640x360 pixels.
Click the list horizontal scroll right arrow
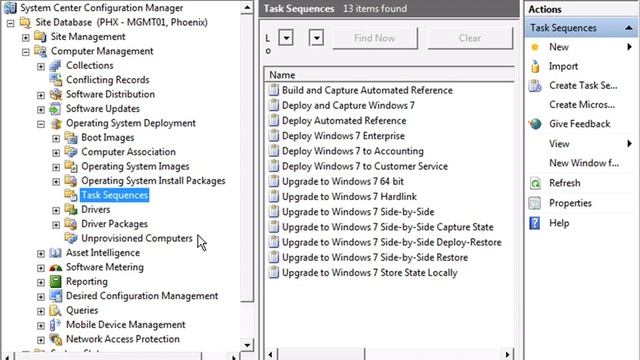click(x=507, y=355)
